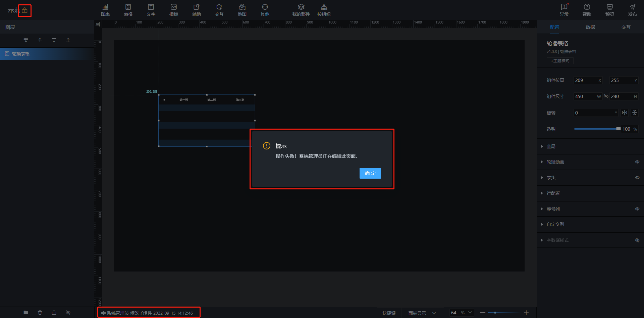Expand the 全局 settings section
The width and height of the screenshot is (644, 318).
(551, 146)
